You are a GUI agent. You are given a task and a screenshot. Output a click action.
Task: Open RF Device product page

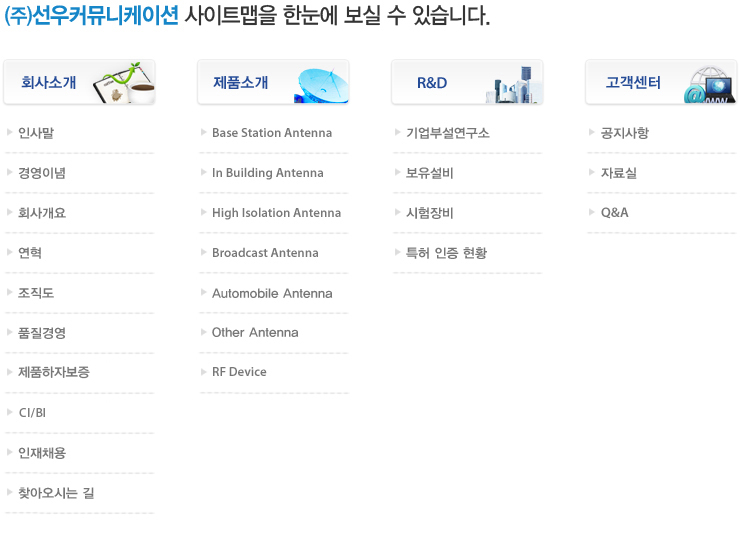(239, 372)
